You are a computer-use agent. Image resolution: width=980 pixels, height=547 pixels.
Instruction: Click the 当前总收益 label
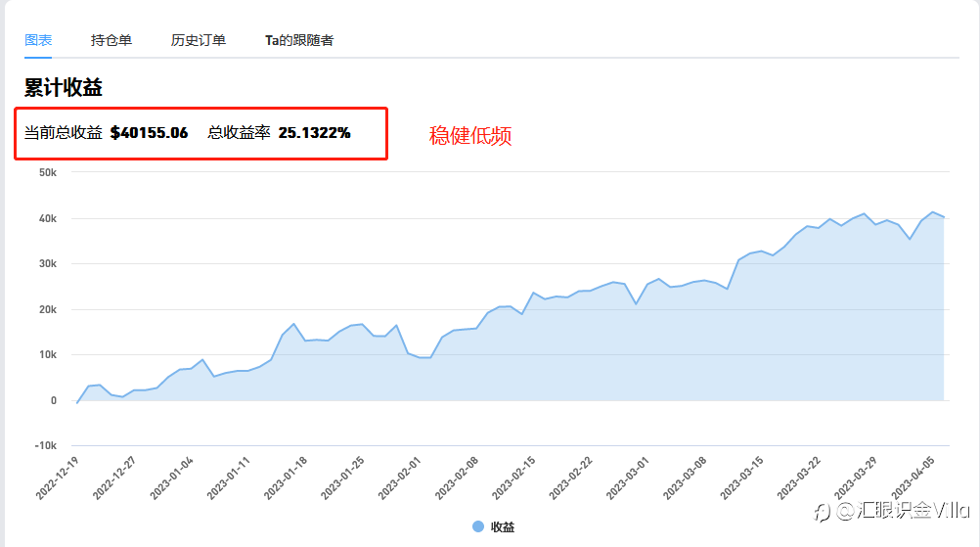64,132
